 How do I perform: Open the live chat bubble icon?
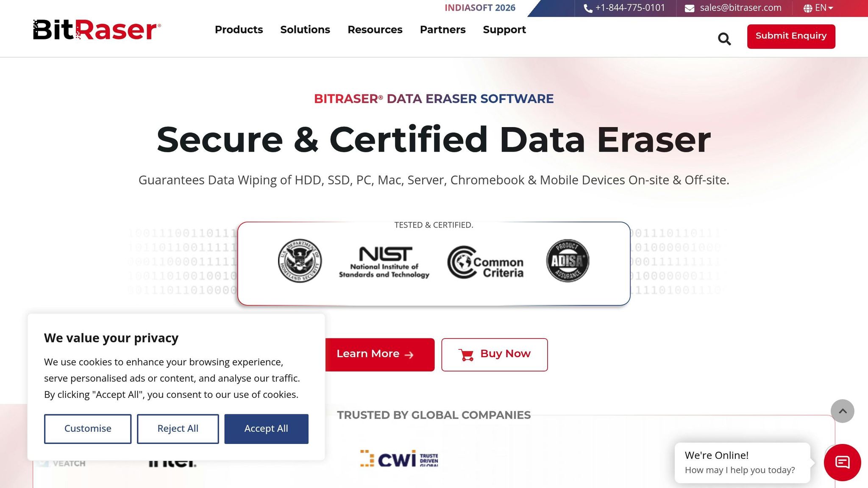(842, 462)
